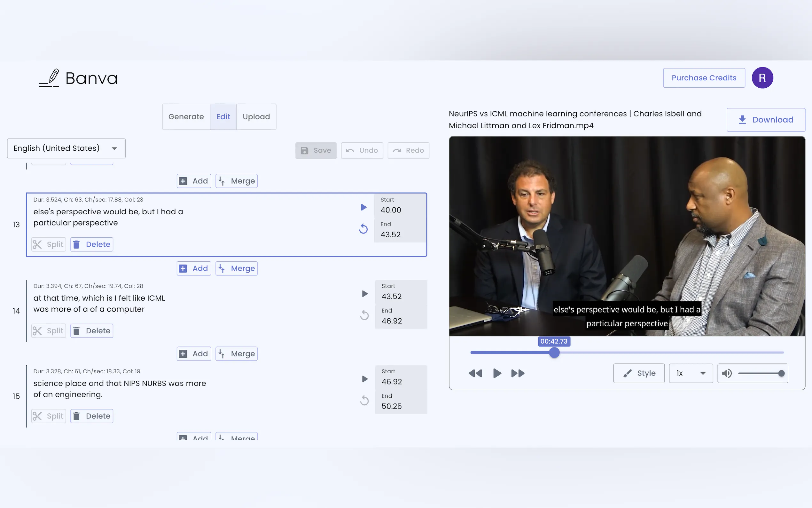This screenshot has height=508, width=812.
Task: Fast-forward the video player
Action: [x=517, y=373]
